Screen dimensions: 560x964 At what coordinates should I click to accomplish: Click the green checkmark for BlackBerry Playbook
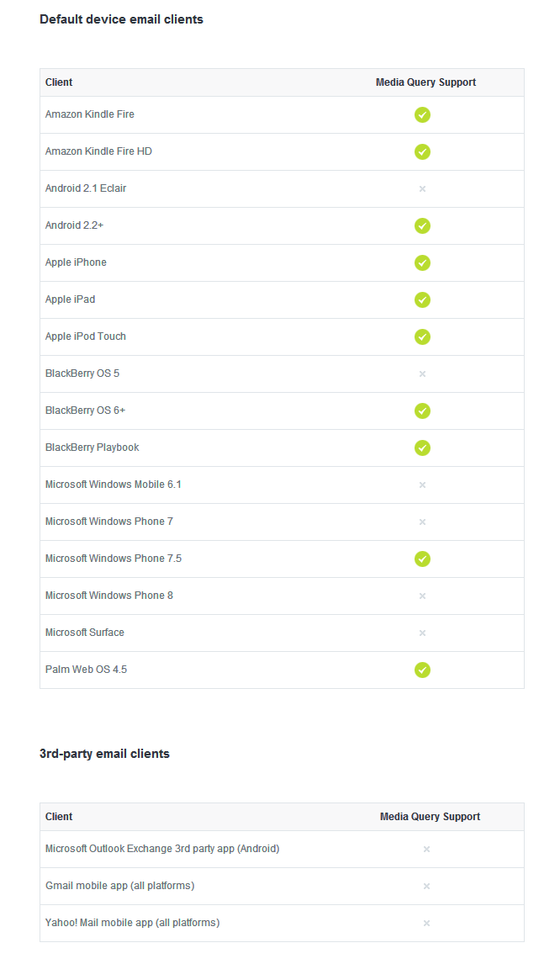point(422,448)
